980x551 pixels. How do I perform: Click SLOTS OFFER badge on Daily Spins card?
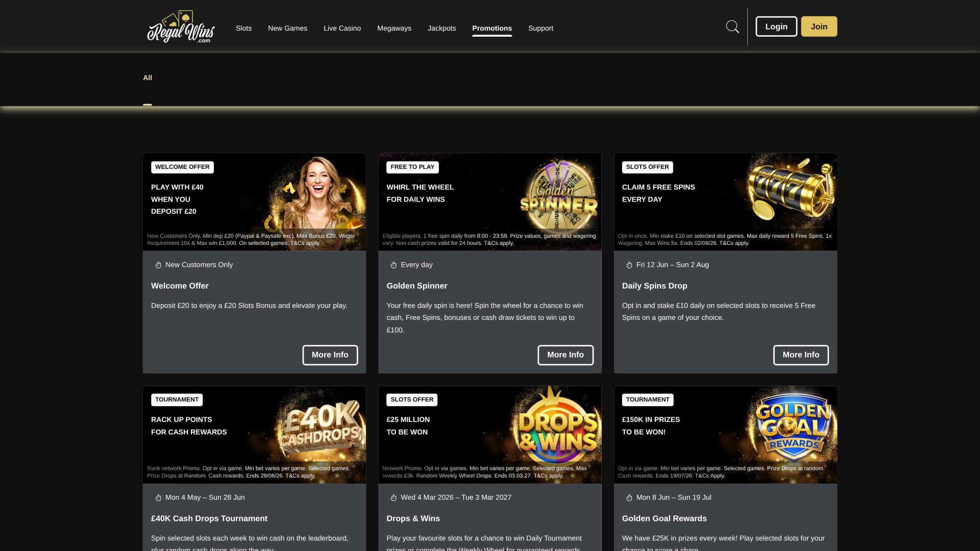pyautogui.click(x=647, y=167)
